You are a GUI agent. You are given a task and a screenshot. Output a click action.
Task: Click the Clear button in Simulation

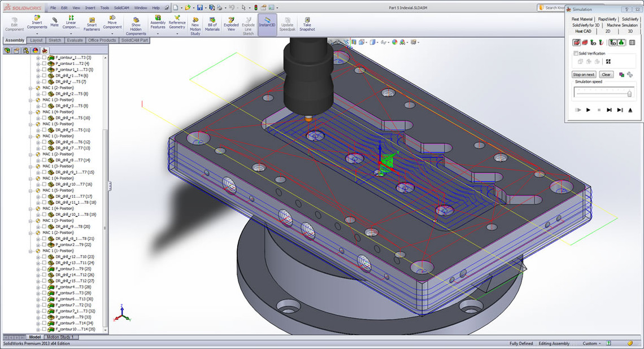(x=606, y=75)
